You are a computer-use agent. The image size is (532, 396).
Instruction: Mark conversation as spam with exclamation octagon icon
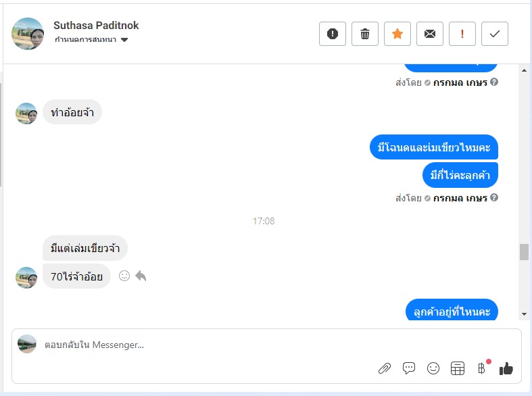[332, 34]
